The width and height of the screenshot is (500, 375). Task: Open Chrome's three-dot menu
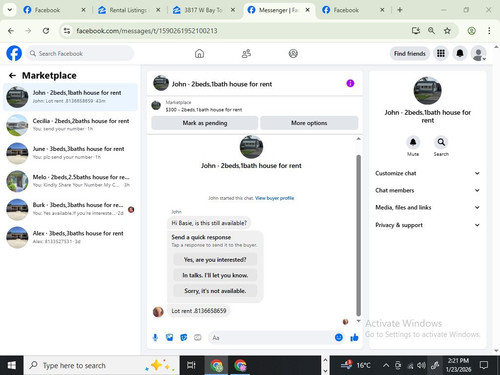(x=489, y=31)
